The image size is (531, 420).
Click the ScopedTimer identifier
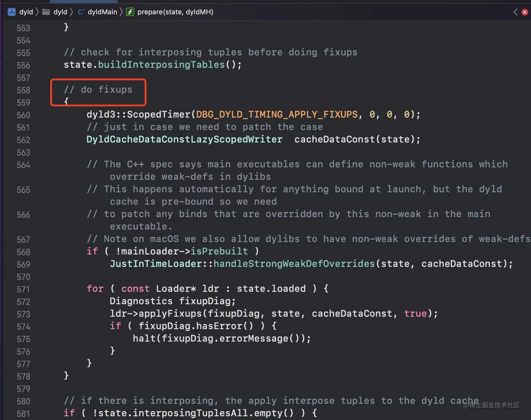coord(158,114)
